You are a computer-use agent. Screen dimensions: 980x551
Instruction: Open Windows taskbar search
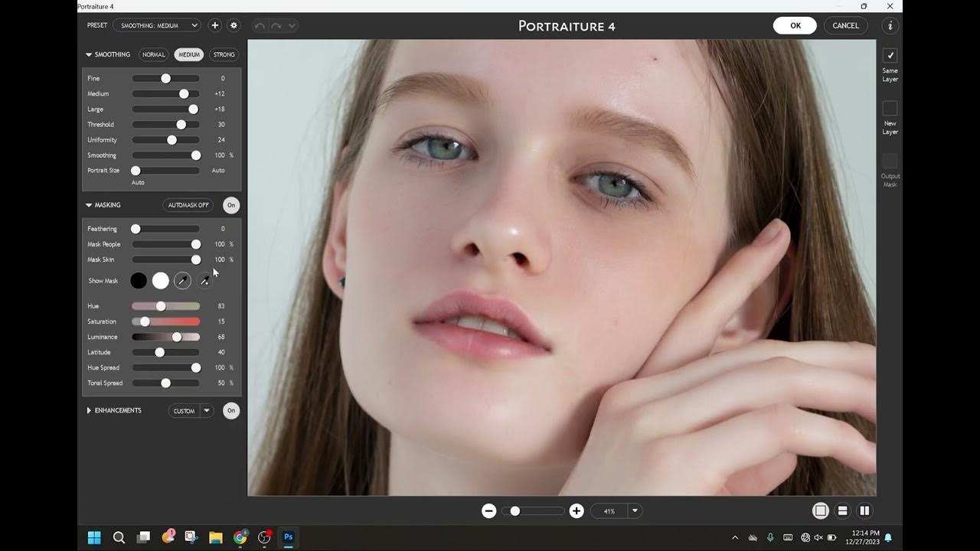point(119,537)
